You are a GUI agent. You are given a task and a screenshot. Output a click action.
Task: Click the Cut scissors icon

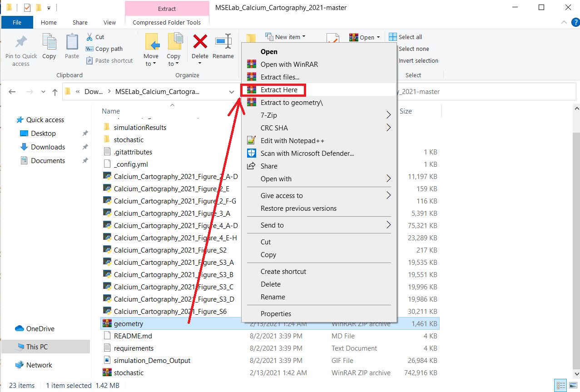coord(89,37)
